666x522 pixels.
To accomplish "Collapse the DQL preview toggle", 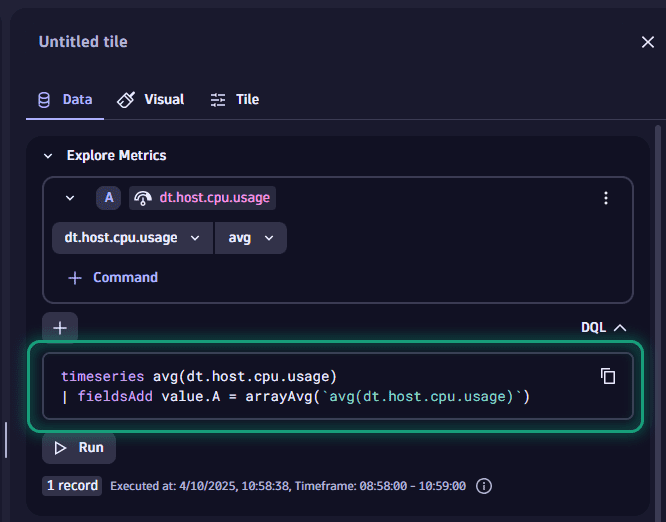I will 603,327.
